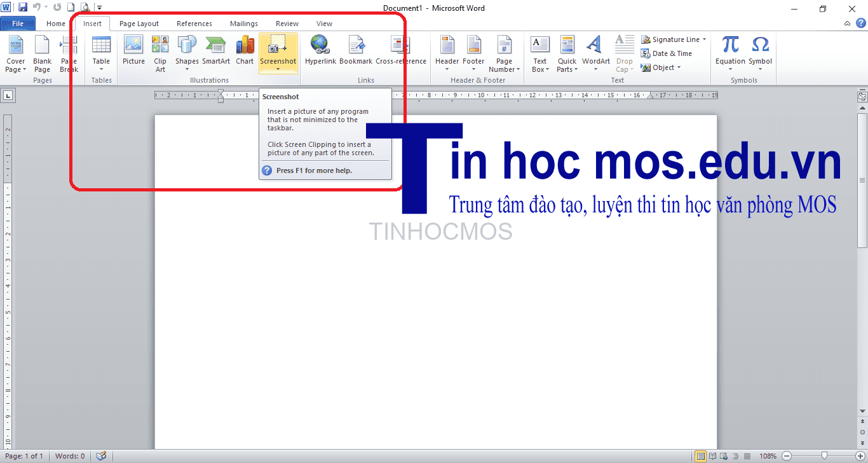Switch to the View tab
Image resolution: width=868 pixels, height=463 pixels.
(324, 24)
